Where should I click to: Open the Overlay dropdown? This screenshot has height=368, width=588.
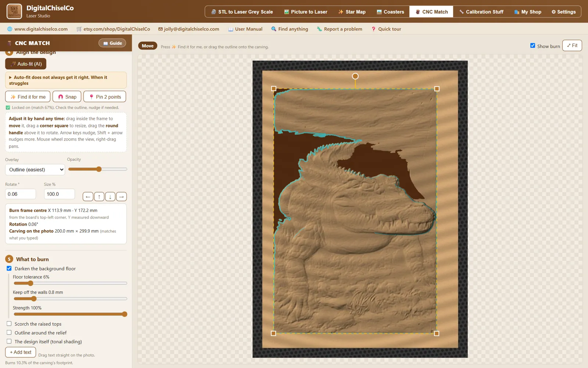point(35,170)
